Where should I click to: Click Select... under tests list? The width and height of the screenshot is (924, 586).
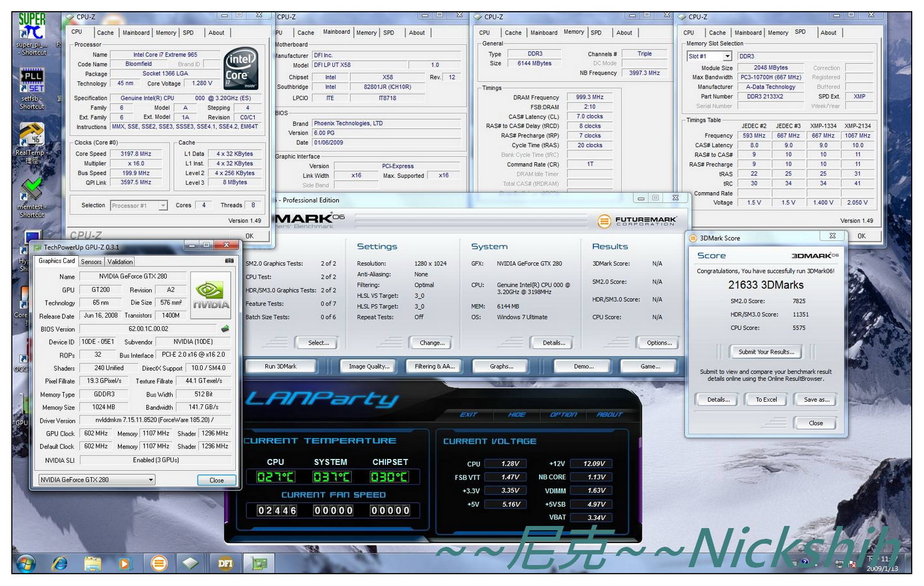(318, 342)
